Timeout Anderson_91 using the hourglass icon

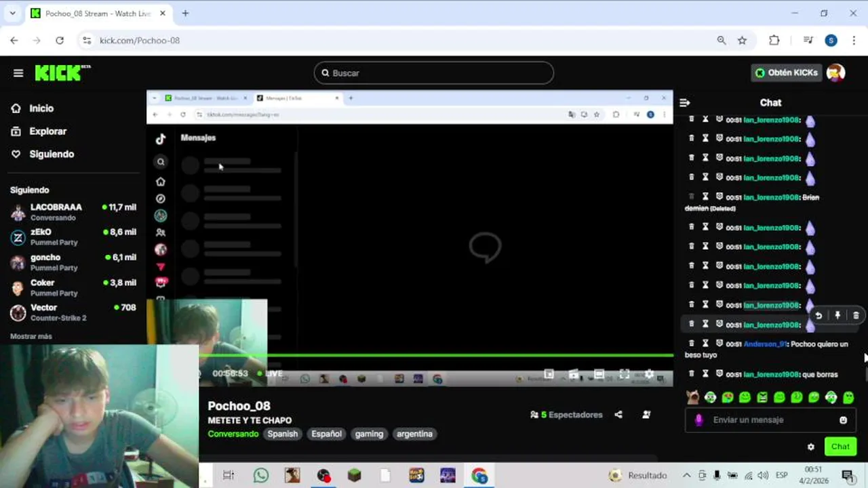click(705, 344)
